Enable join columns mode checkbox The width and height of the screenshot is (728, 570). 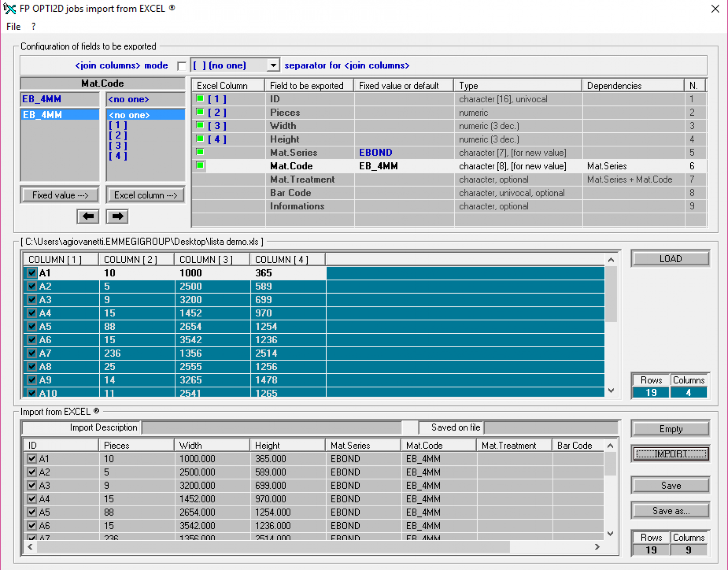point(182,65)
